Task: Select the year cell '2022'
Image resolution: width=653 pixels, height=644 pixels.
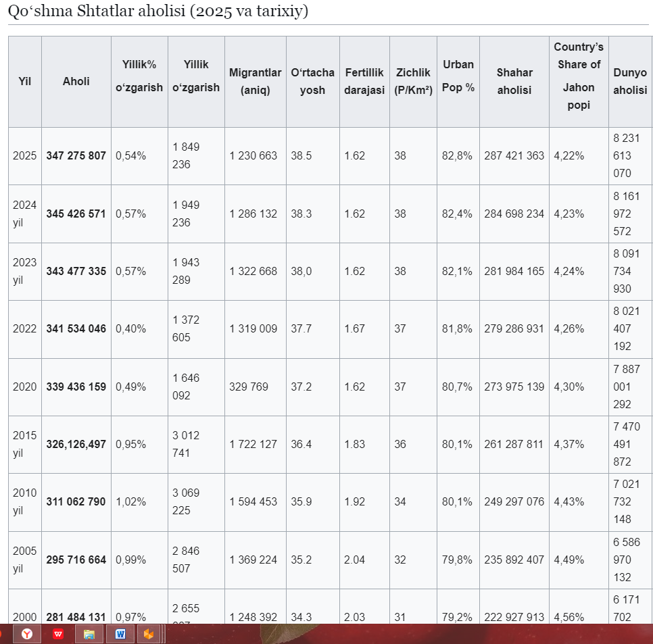Action: pos(24,329)
